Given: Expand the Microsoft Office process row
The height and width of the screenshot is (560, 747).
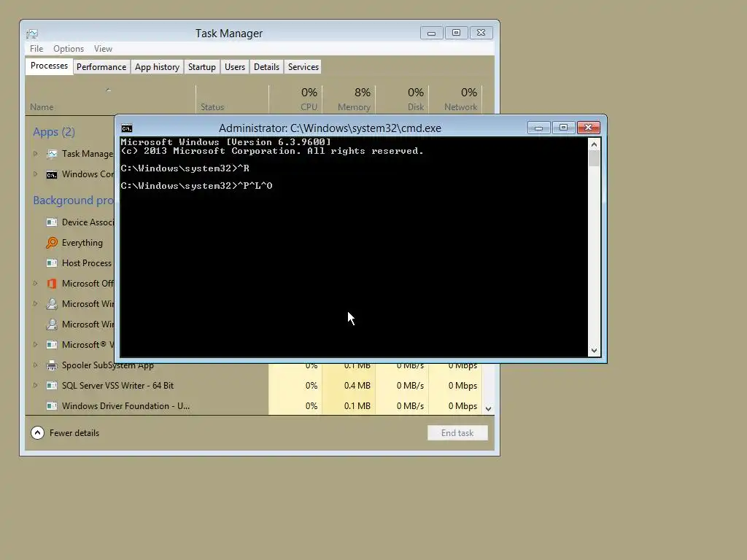Looking at the screenshot, I should (x=35, y=283).
